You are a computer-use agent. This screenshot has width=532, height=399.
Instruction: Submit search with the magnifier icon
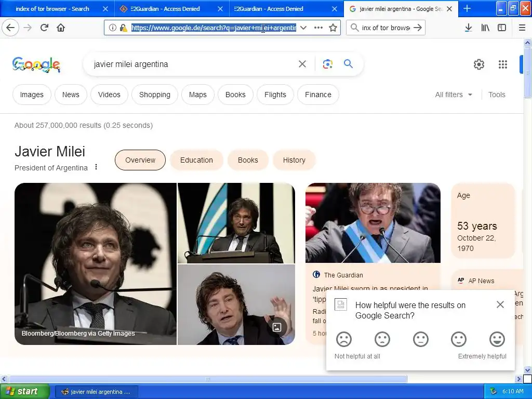[x=348, y=64]
